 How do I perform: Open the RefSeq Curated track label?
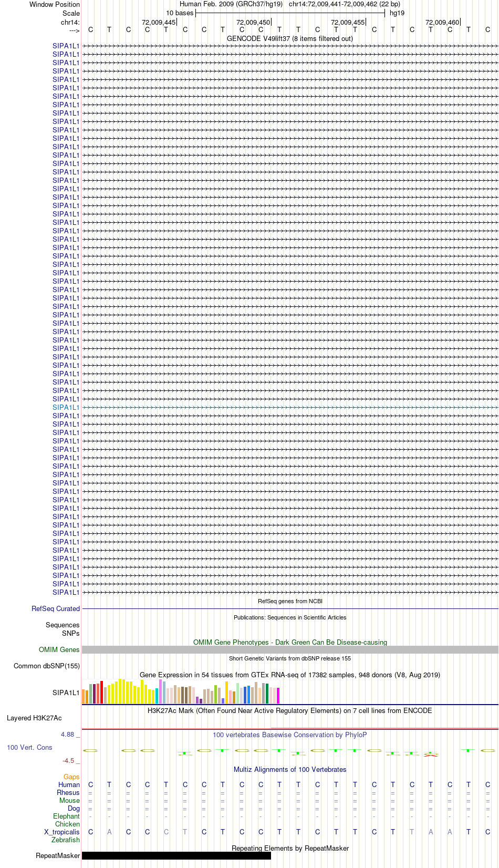pos(56,608)
